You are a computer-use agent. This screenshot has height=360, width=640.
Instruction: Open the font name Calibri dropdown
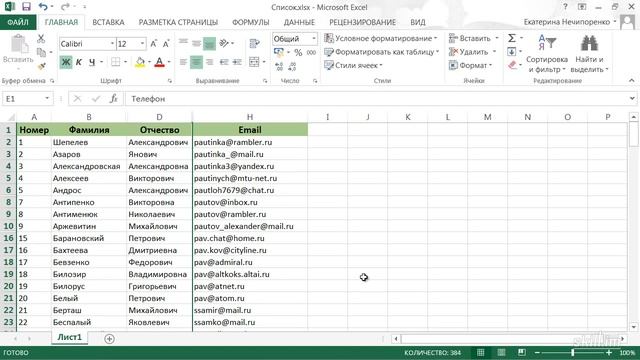pos(112,44)
